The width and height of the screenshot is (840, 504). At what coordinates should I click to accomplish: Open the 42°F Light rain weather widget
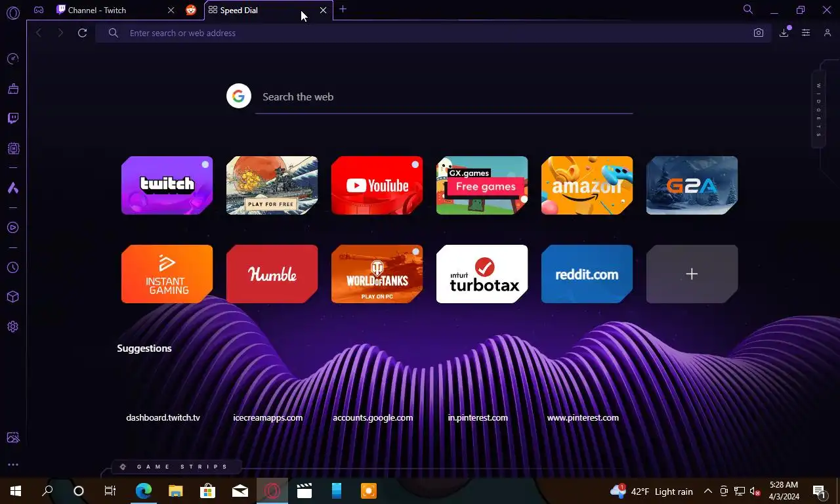click(x=652, y=491)
